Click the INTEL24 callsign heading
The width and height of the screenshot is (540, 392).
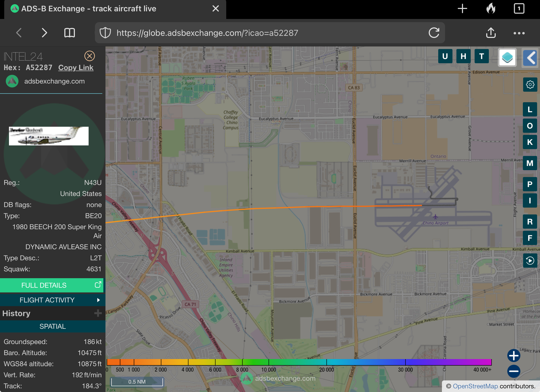(23, 56)
